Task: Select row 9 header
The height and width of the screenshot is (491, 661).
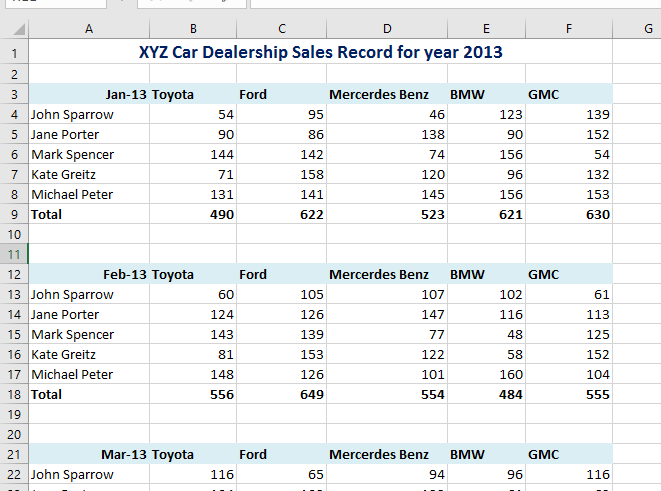Action: (x=14, y=214)
